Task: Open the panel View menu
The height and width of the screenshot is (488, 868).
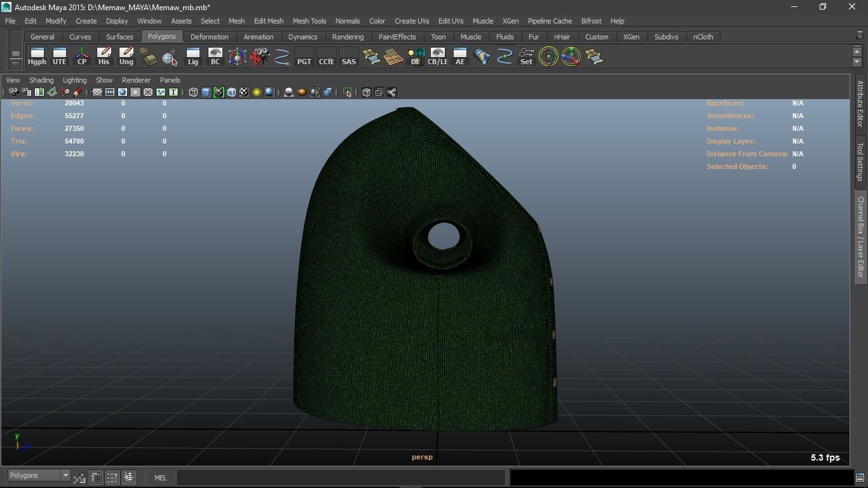Action: tap(13, 80)
